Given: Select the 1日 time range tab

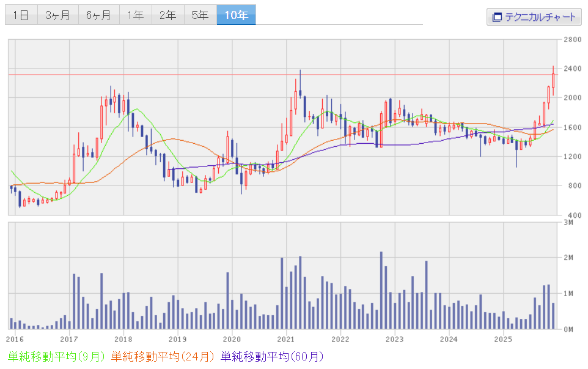Looking at the screenshot, I should click(21, 15).
